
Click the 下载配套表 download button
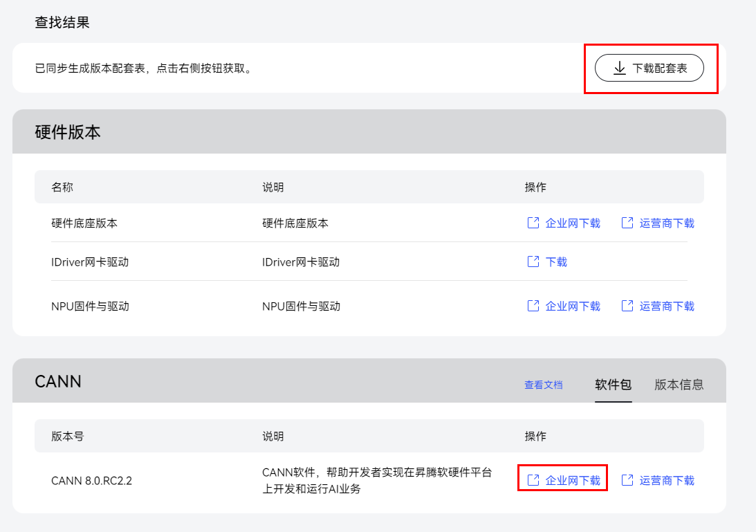[x=649, y=68]
